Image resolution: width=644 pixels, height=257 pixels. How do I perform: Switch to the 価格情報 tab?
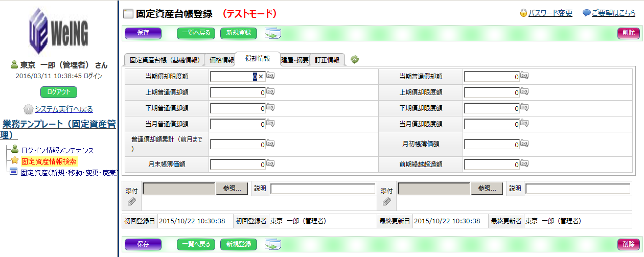(221, 60)
